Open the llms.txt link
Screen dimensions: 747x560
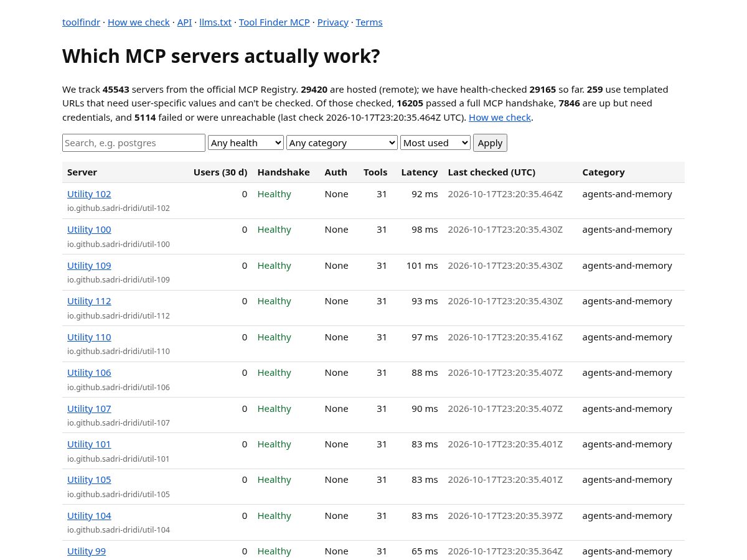[215, 22]
